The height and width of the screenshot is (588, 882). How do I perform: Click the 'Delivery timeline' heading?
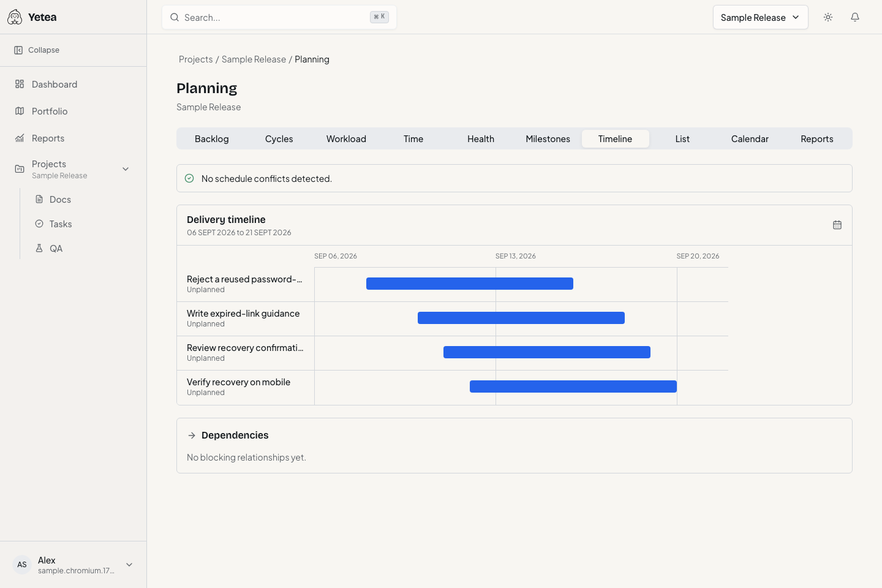[x=226, y=219]
